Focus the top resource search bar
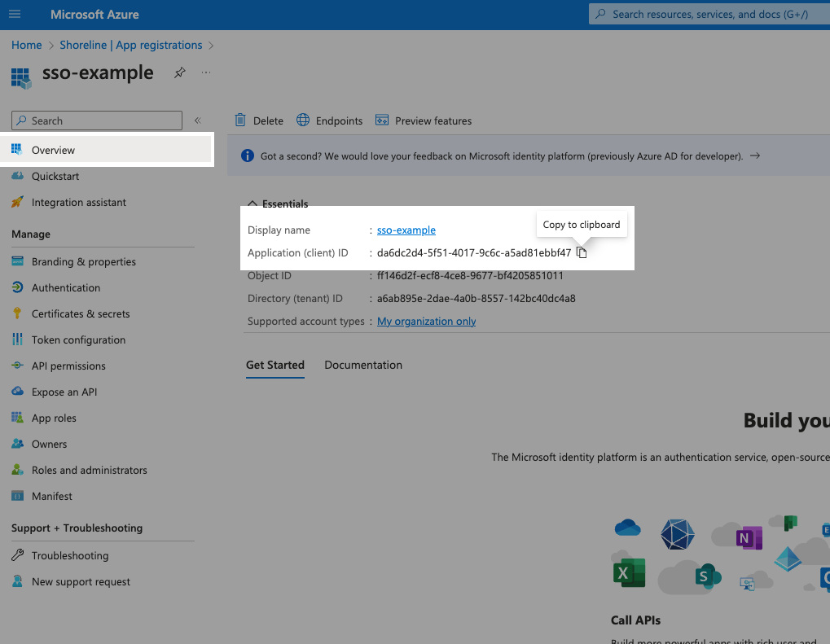The image size is (830, 644). tap(709, 15)
